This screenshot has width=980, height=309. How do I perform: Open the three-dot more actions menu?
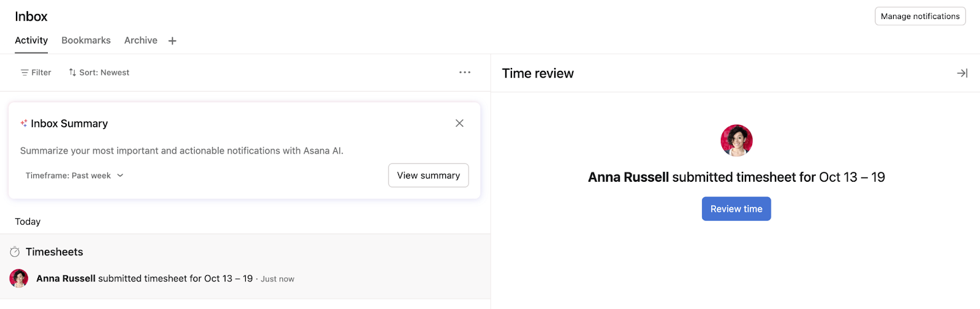(465, 72)
